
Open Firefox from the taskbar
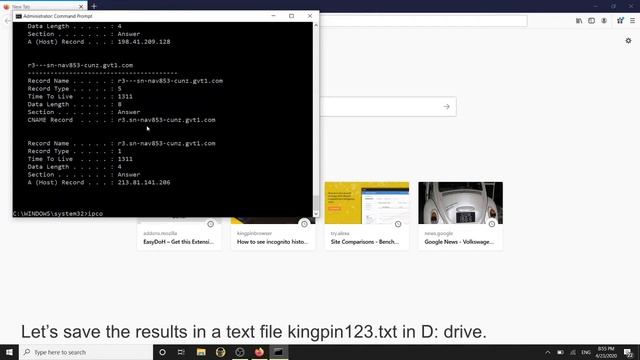click(x=259, y=352)
